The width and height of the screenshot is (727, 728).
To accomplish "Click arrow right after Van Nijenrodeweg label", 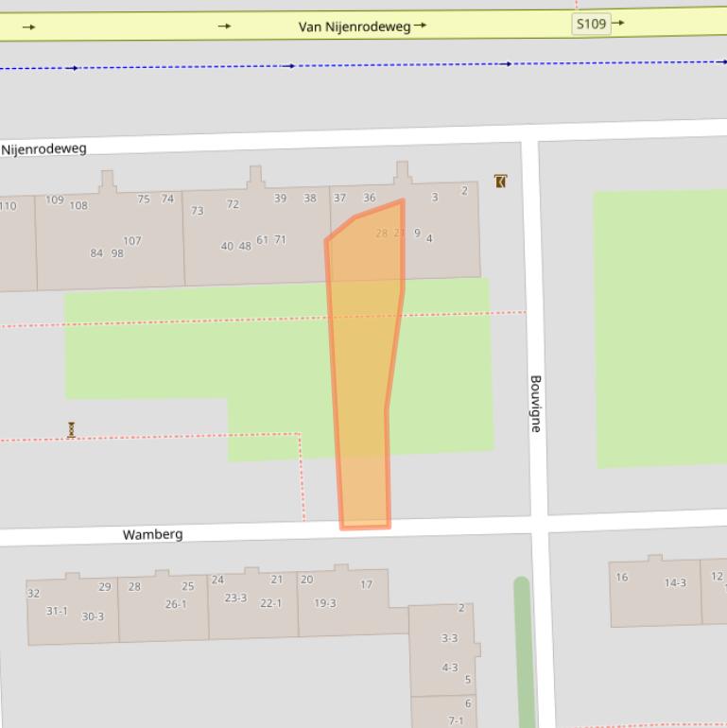I will (x=421, y=26).
